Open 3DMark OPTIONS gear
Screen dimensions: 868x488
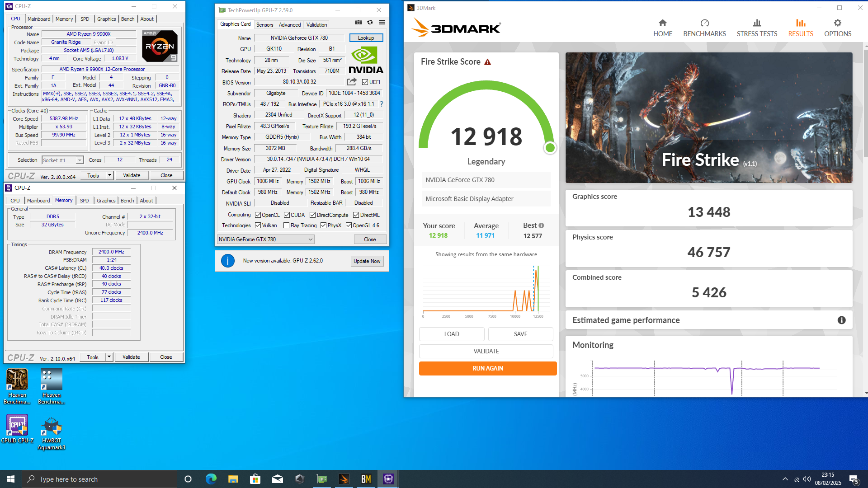point(838,23)
